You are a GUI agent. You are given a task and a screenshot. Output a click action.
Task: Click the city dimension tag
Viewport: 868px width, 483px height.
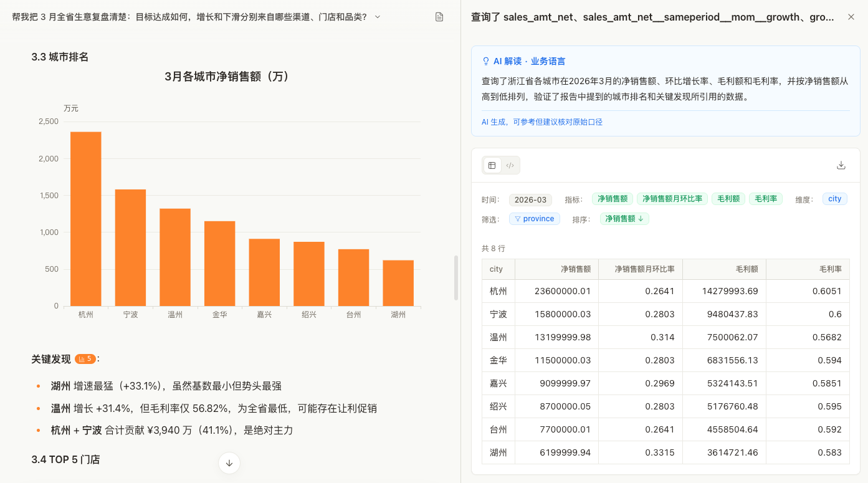coord(835,199)
